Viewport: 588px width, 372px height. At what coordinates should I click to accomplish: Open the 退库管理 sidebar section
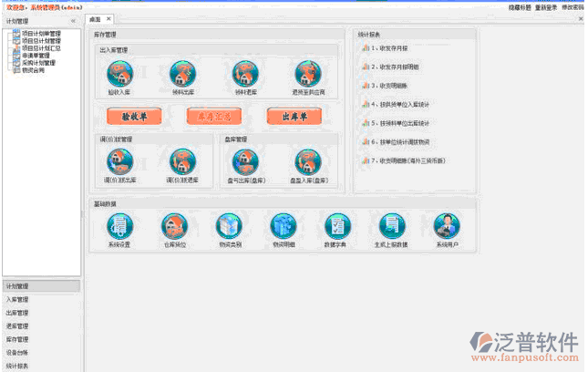(x=41, y=325)
